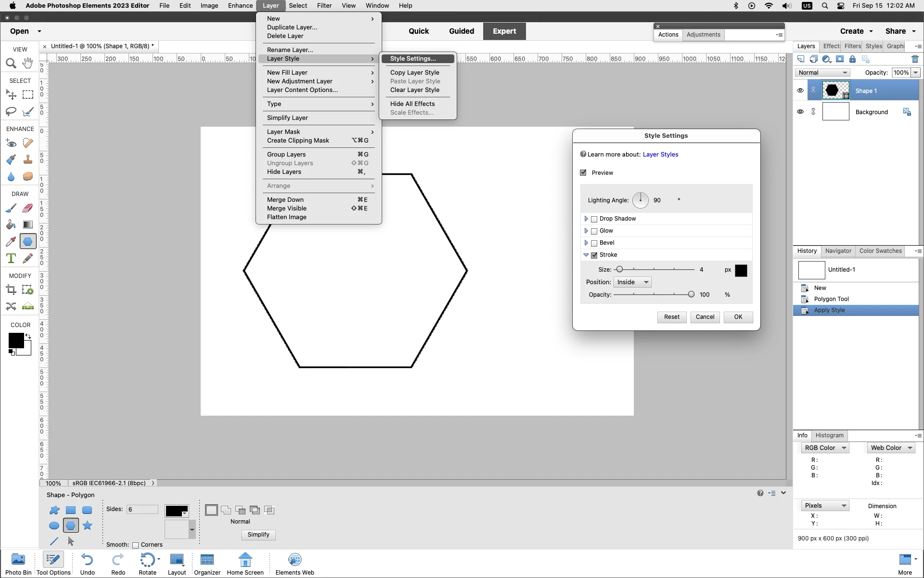Choose the star shape option

click(87, 525)
